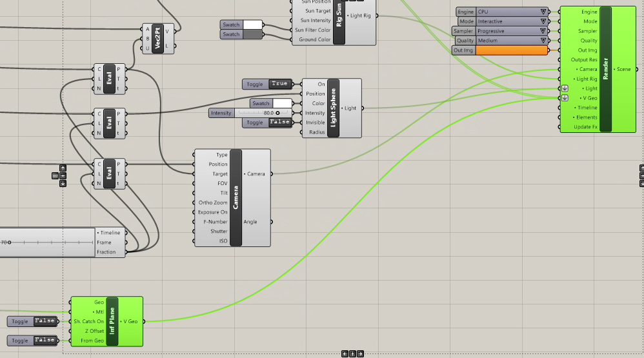Click the Scene output of Render
644x358 pixels.
[x=623, y=69]
